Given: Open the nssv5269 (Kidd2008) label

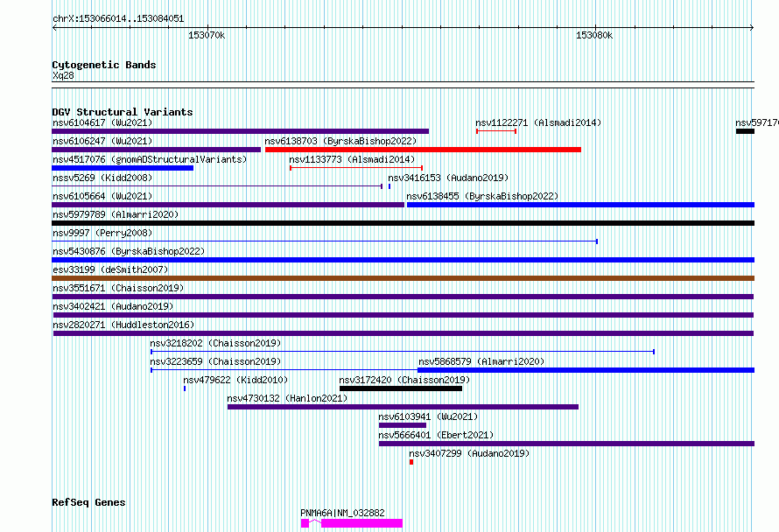Looking at the screenshot, I should 102,178.
